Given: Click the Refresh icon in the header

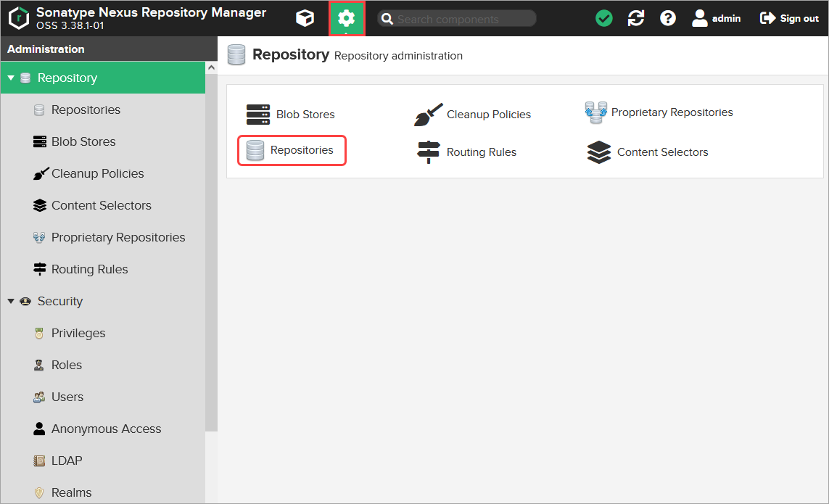Looking at the screenshot, I should 636,19.
